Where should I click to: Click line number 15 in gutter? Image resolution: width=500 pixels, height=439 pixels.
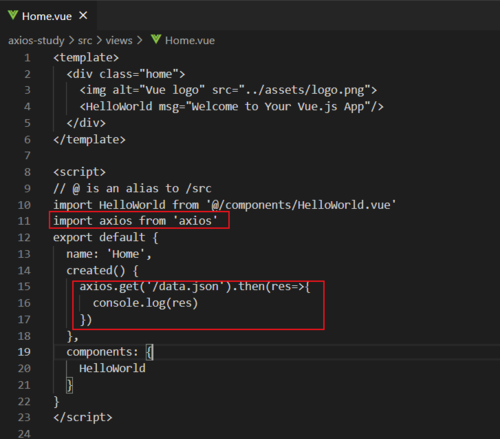(24, 286)
